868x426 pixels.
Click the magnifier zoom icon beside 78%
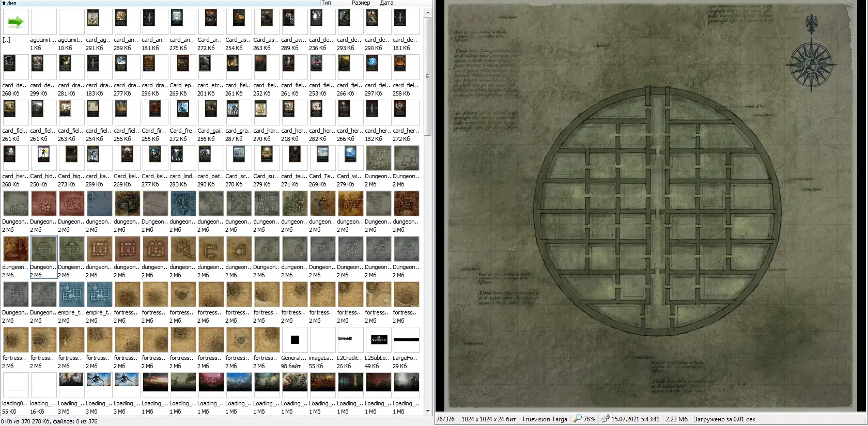[578, 419]
